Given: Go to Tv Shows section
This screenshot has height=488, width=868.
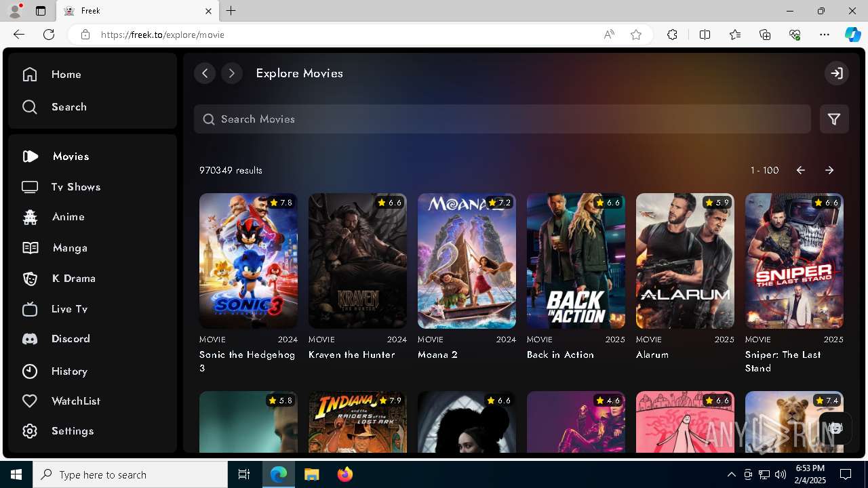Looking at the screenshot, I should (61, 187).
